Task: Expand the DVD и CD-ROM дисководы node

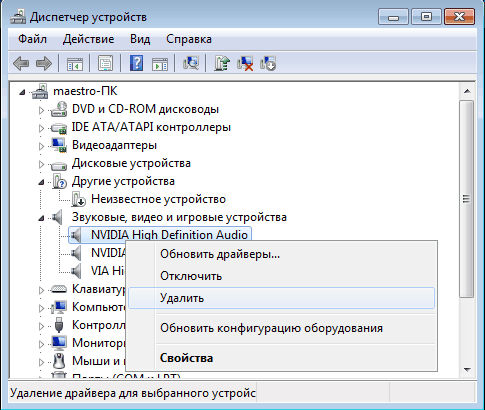Action: 41,110
